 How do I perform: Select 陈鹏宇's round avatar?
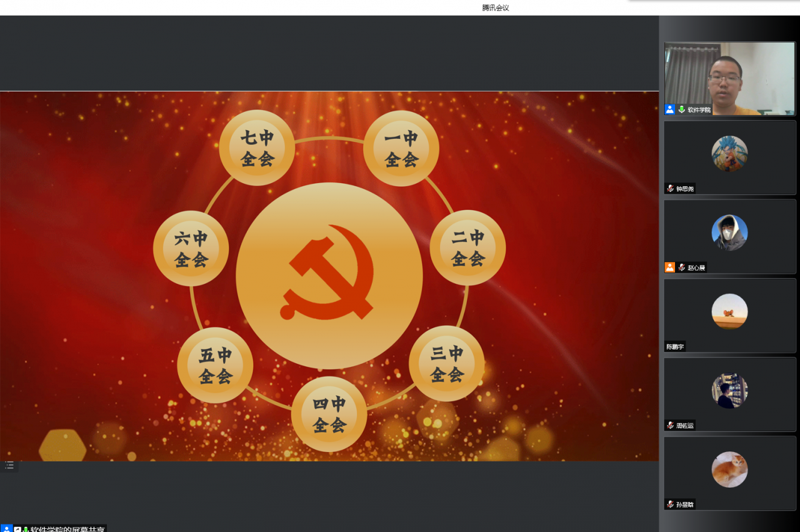click(x=729, y=311)
